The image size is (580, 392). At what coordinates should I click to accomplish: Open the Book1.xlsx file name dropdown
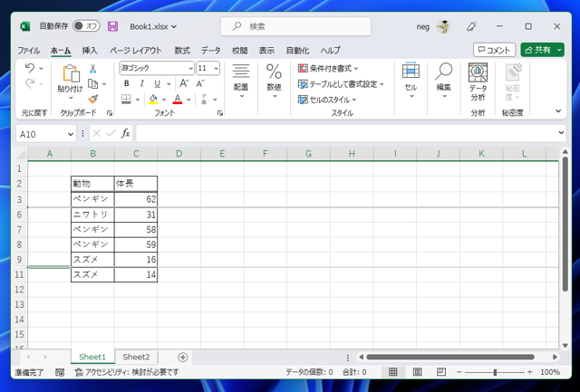click(153, 26)
